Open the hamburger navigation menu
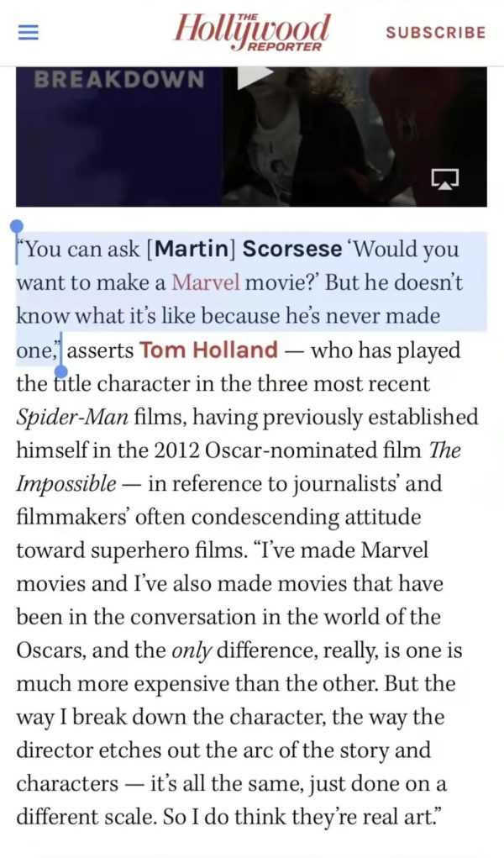This screenshot has height=858, width=504. coord(29,33)
